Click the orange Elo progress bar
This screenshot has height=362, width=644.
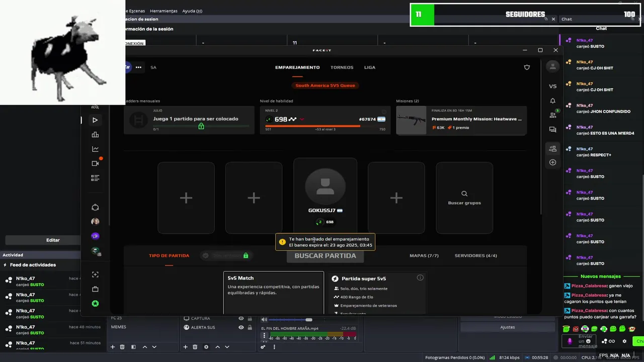tap(325, 126)
